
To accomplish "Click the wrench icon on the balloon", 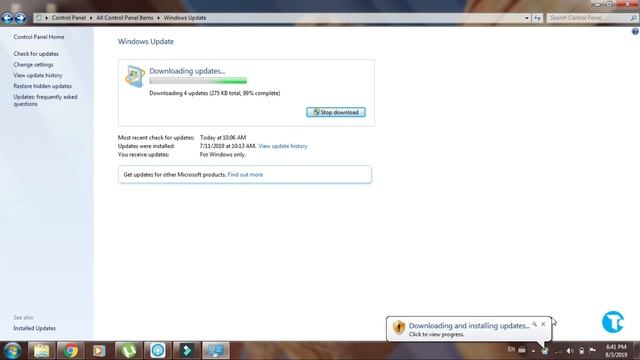I will point(535,324).
